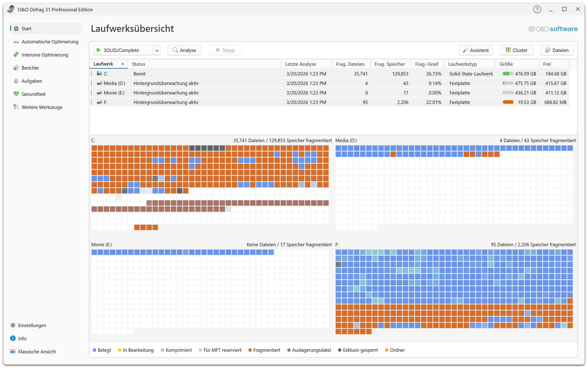Open Intensive Optimierung from the sidebar
Viewport: 588px width, 368px height.
44,55
